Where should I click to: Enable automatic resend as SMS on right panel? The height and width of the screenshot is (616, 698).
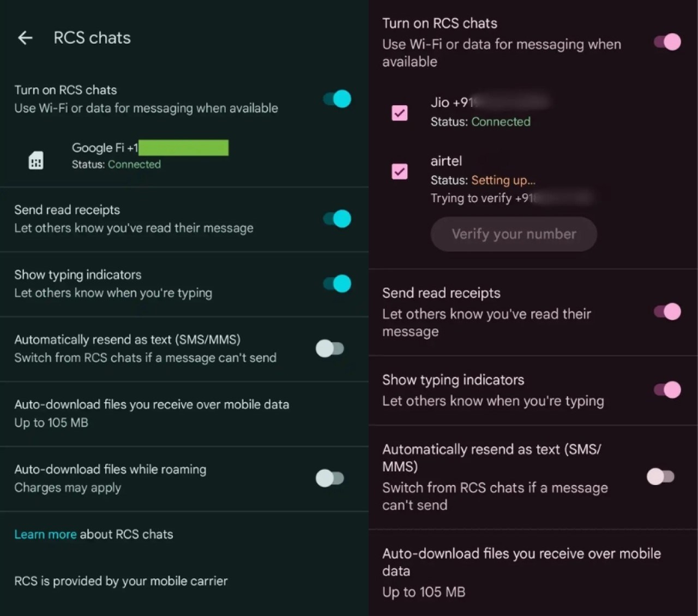660,476
